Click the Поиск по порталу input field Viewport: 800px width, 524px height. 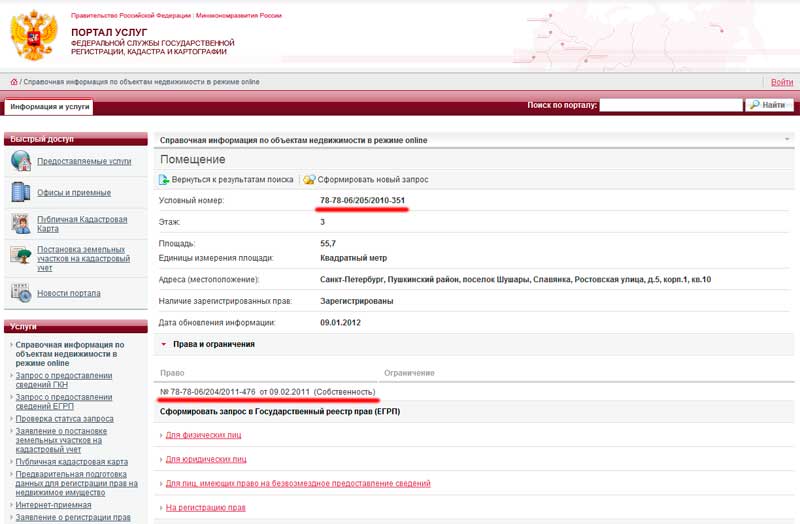point(670,105)
